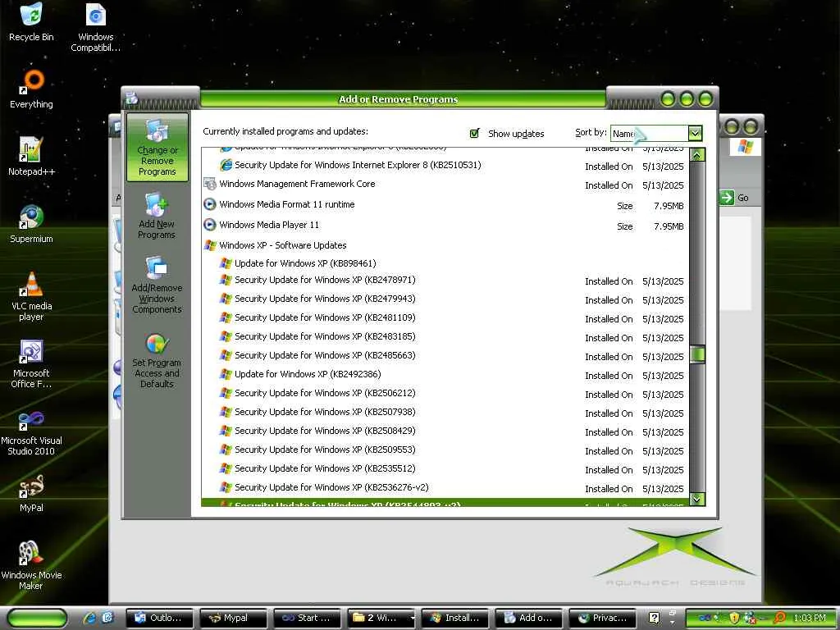The width and height of the screenshot is (840, 630).
Task: Select Security Update for Windows XP (KB2508429)
Action: tap(325, 431)
